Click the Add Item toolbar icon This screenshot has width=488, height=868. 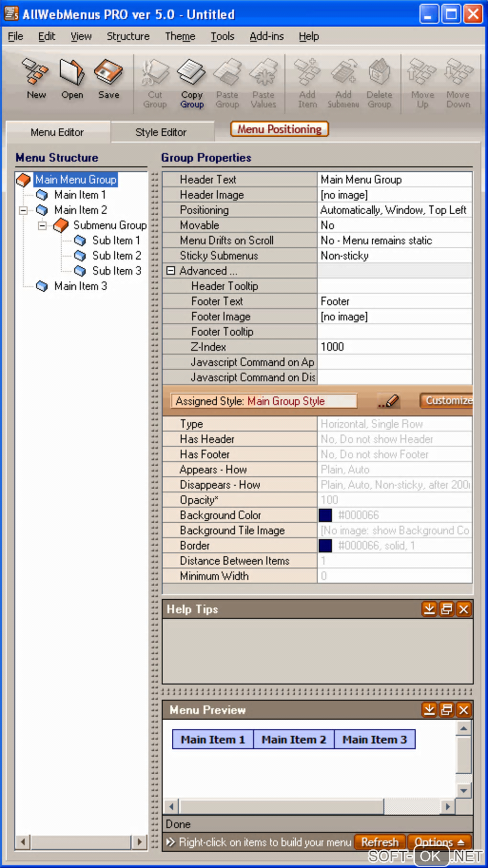click(307, 83)
